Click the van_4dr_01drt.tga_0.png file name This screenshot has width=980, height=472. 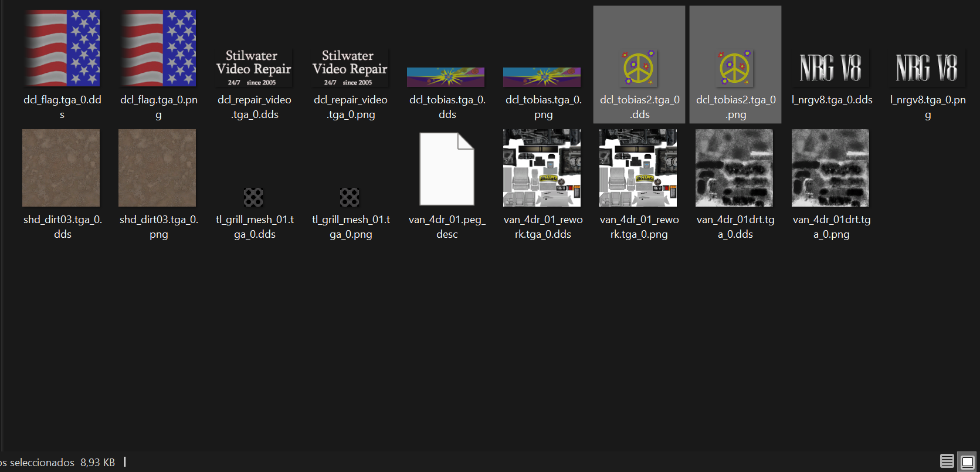pyautogui.click(x=832, y=227)
